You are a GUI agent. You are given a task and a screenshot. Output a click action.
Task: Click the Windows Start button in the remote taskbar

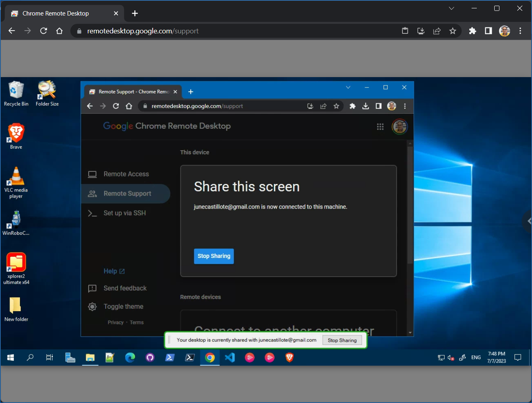coord(11,358)
